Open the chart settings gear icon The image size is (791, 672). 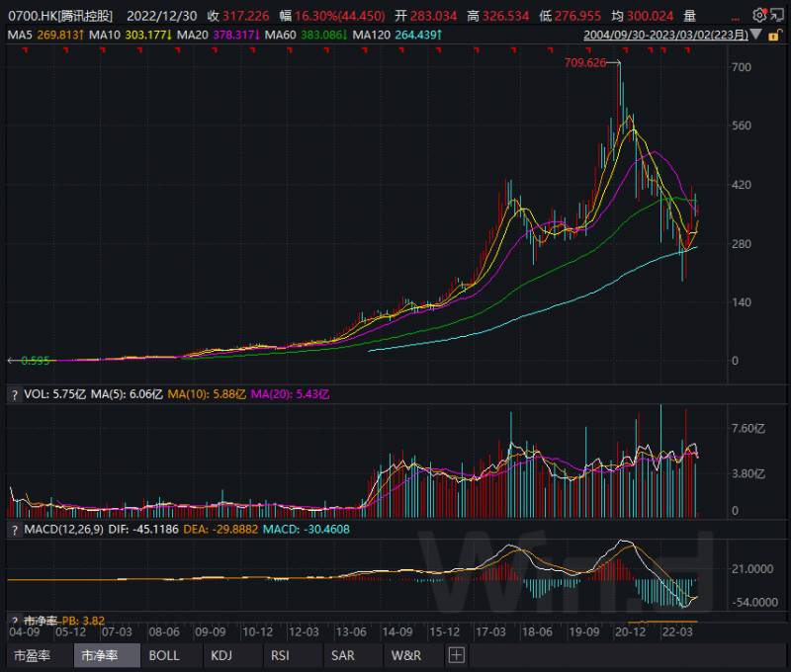click(758, 15)
